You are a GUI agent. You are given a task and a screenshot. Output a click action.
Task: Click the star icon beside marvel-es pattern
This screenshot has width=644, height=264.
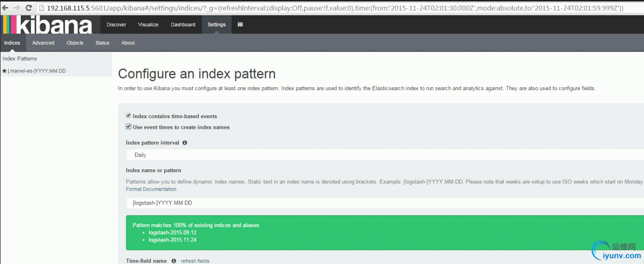tap(5, 71)
